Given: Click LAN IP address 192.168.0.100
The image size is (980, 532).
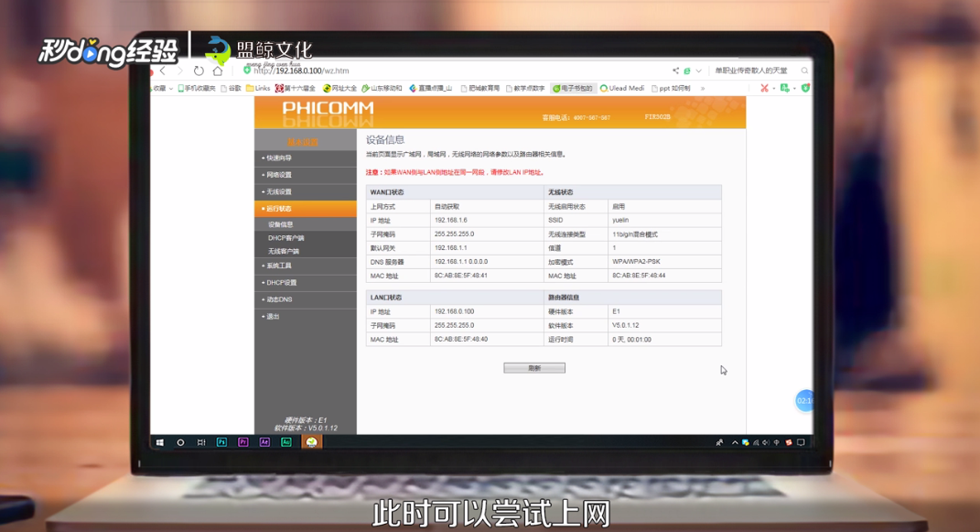Looking at the screenshot, I should (455, 311).
